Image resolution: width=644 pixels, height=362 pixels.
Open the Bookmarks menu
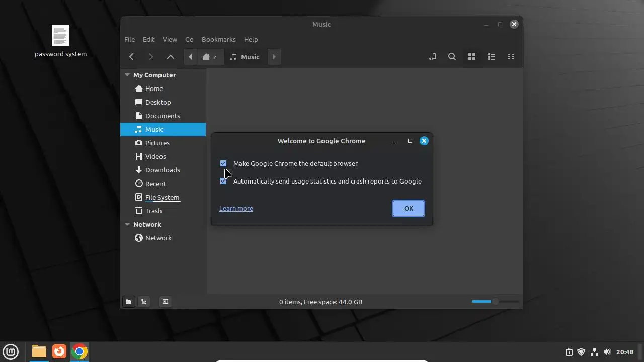coord(218,39)
